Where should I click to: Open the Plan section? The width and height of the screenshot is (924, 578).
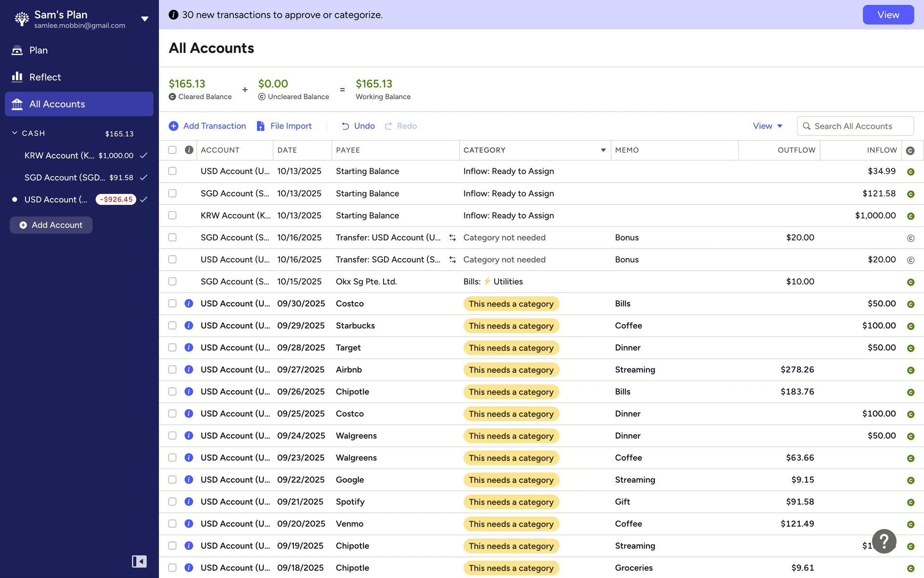click(x=38, y=50)
